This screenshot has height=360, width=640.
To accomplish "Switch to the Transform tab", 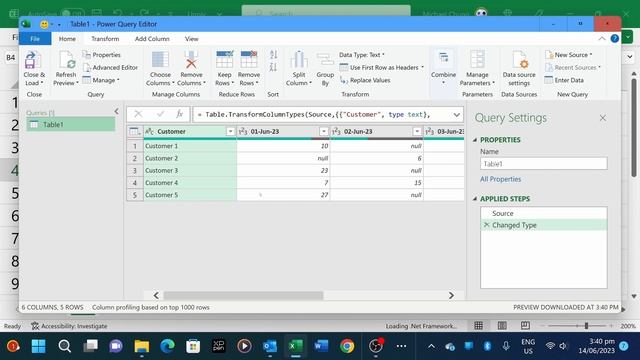I will click(105, 39).
